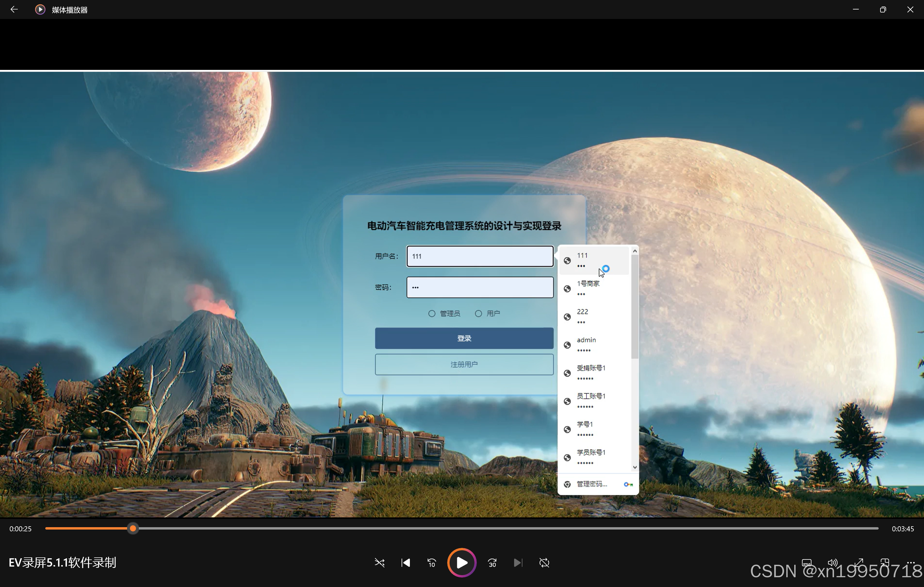Click the orange seek bar thumb
Image resolution: width=924 pixels, height=587 pixels.
[x=133, y=529]
